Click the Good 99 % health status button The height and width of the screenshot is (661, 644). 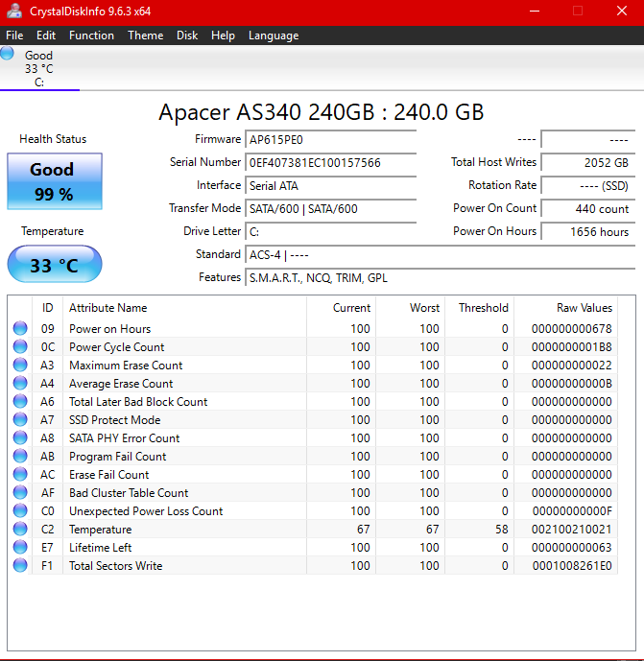54,181
